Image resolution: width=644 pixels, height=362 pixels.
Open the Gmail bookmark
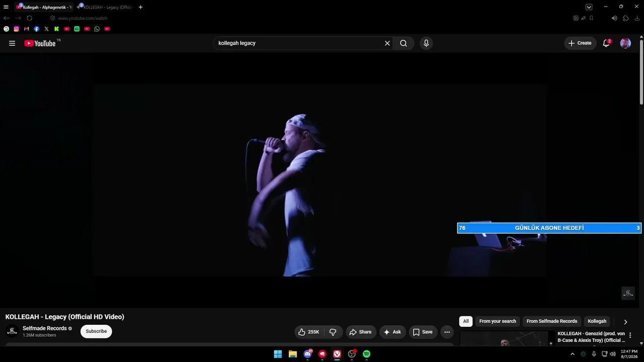click(x=27, y=29)
